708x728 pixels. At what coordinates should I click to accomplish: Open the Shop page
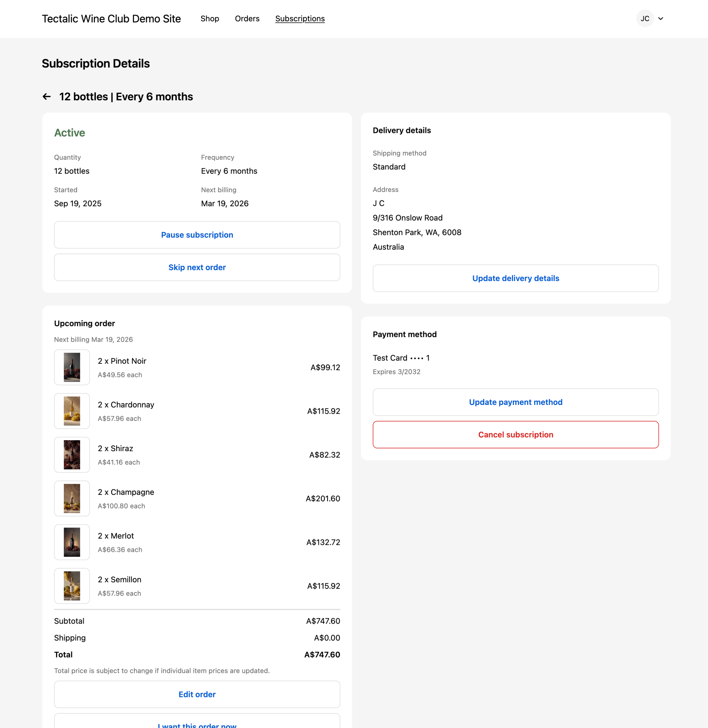point(210,18)
